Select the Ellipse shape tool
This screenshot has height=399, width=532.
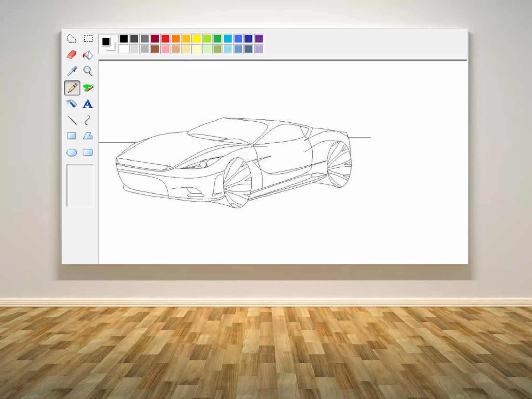[x=72, y=152]
